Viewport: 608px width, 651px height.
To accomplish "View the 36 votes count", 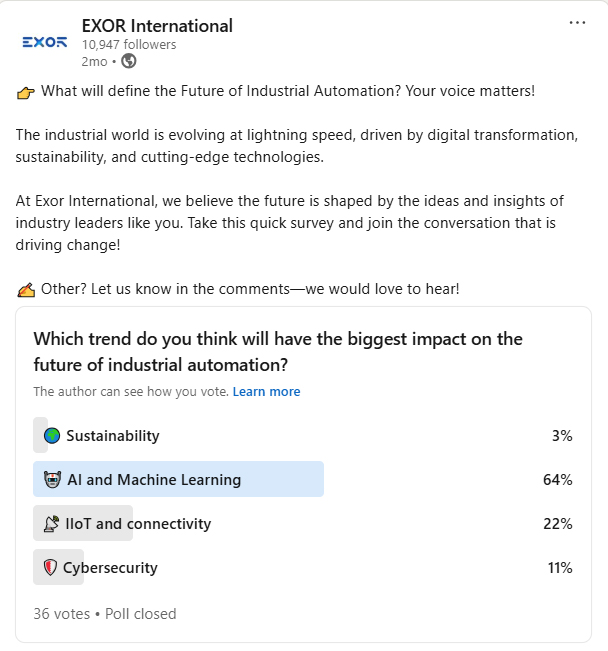I will 61,614.
